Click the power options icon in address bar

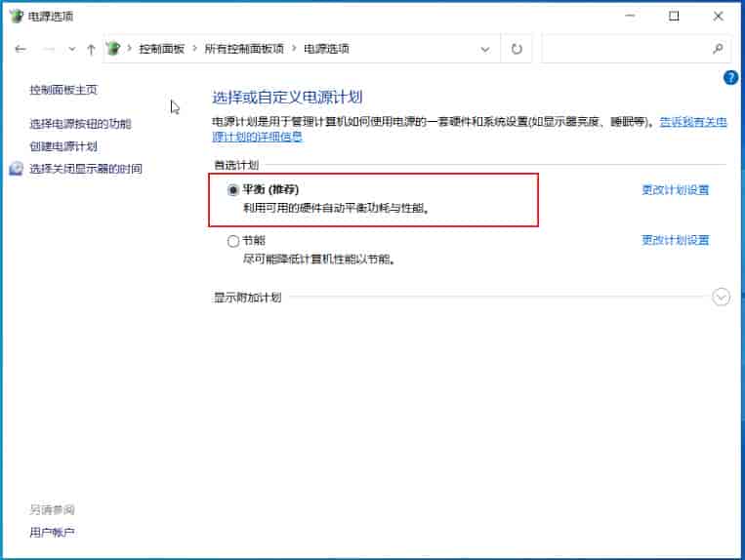pos(113,49)
